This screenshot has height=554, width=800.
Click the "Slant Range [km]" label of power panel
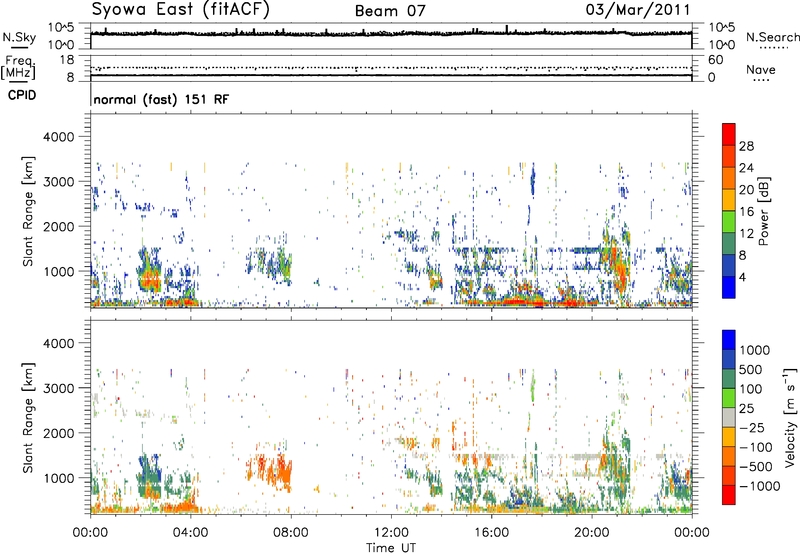[28, 211]
